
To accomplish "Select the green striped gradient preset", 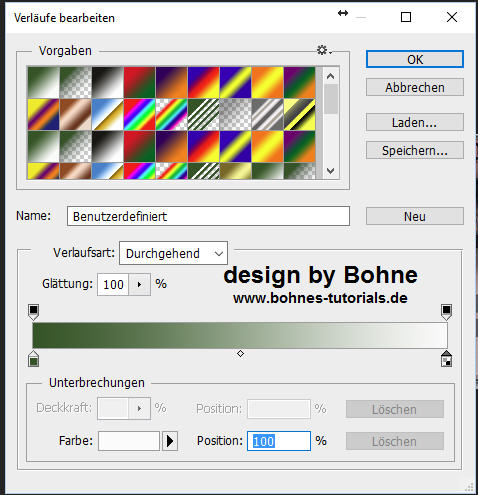I will tap(203, 115).
